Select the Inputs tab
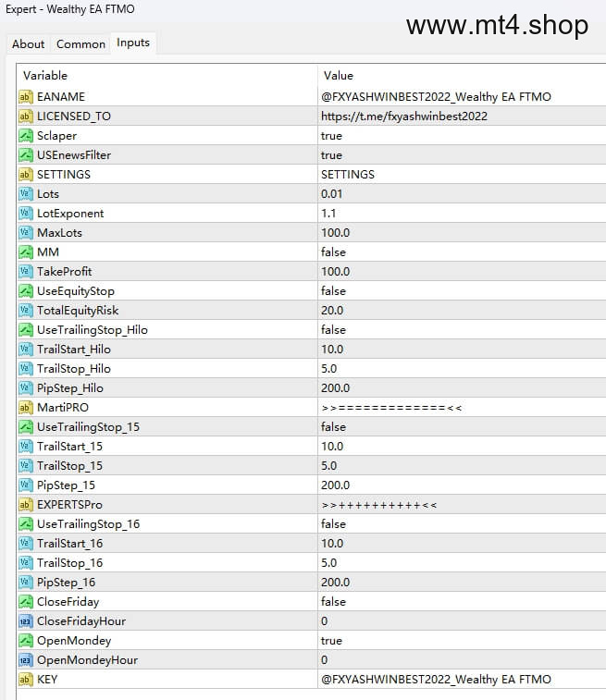Screen dimensions: 606x700 point(133,43)
